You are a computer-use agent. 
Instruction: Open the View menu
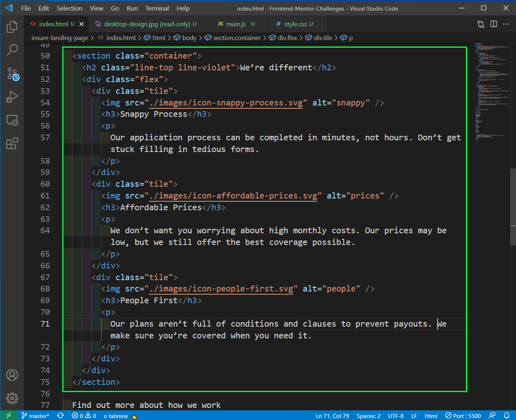[x=97, y=8]
